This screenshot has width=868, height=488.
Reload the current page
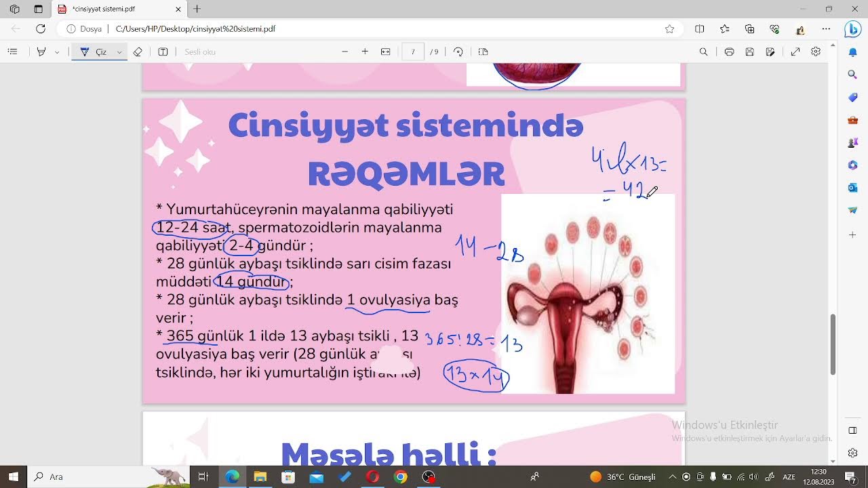pos(41,29)
